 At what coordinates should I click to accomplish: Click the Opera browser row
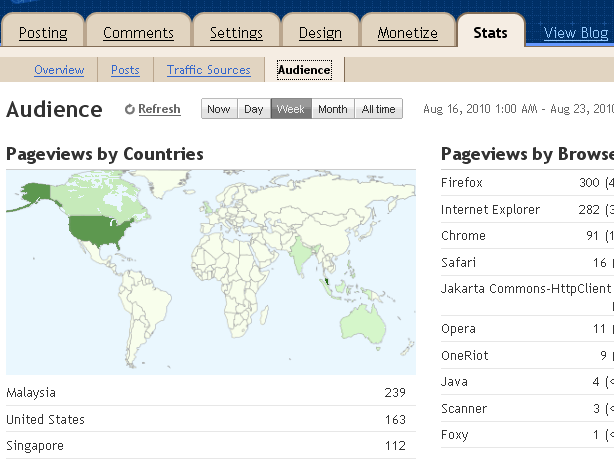coord(527,329)
